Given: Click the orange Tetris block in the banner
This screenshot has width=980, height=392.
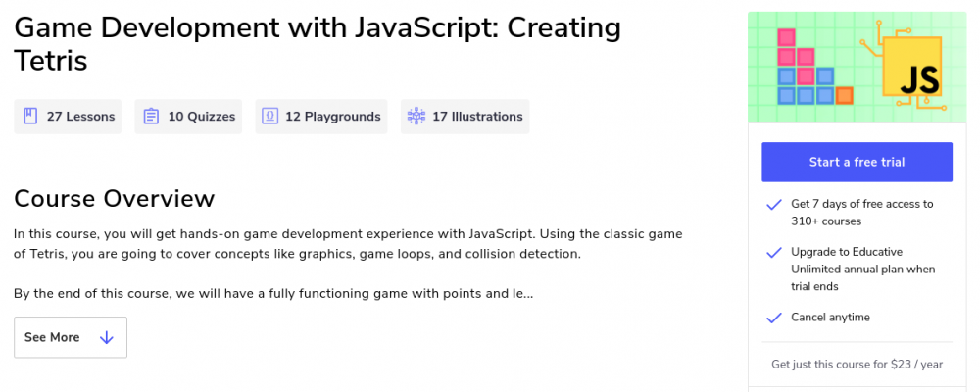Looking at the screenshot, I should coord(844,95).
